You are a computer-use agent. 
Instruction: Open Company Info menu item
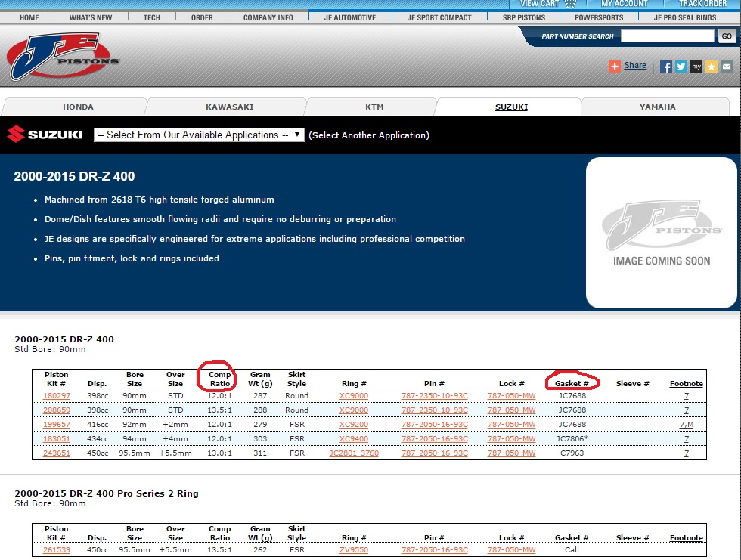tap(268, 17)
